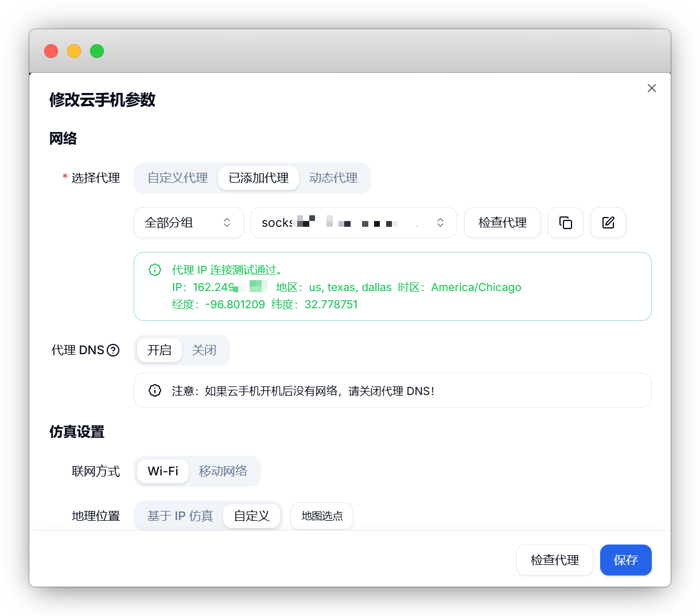Switch to 动态代理 tab
Image resolution: width=700 pixels, height=616 pixels.
[333, 178]
